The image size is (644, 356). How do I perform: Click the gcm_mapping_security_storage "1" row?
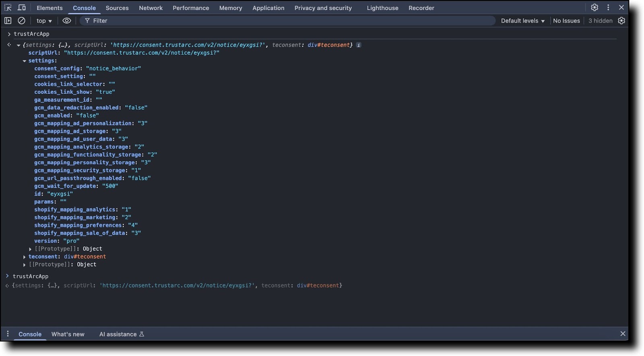[x=88, y=171]
